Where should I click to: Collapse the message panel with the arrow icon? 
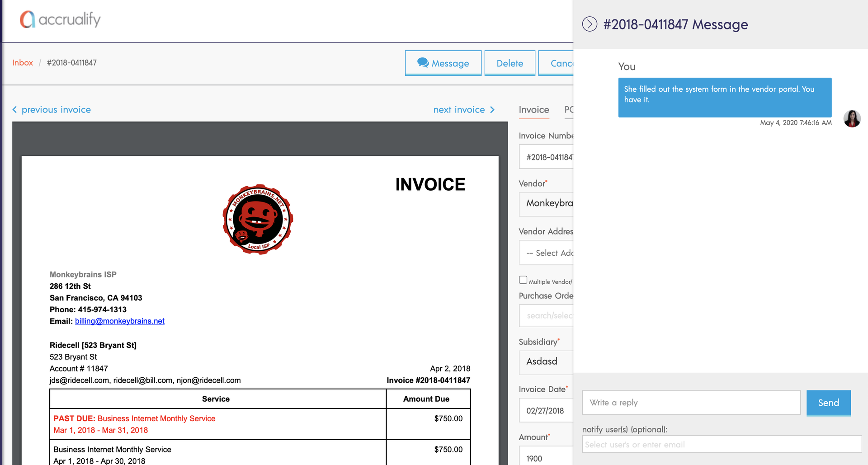pos(590,24)
